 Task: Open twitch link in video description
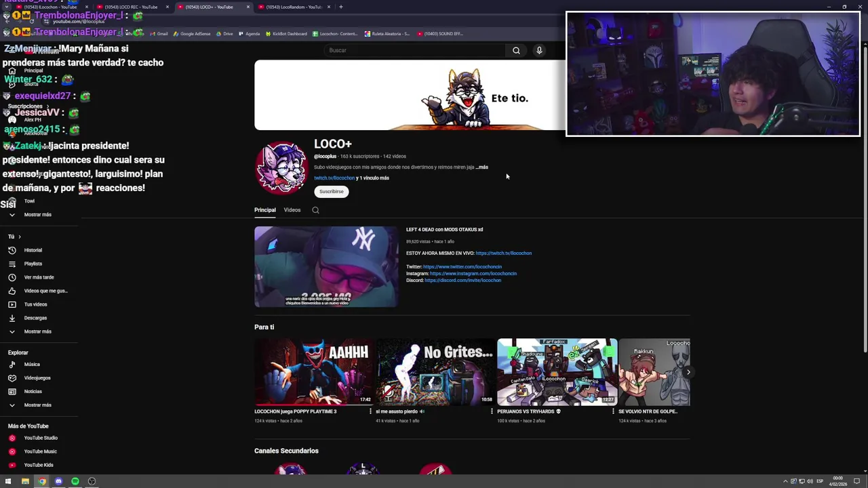[503, 253]
